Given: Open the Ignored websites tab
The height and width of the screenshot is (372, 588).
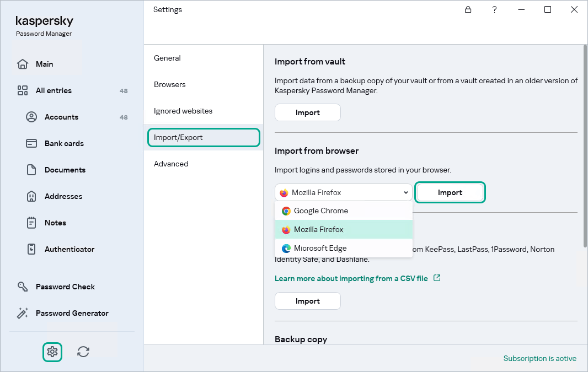Looking at the screenshot, I should [x=204, y=111].
